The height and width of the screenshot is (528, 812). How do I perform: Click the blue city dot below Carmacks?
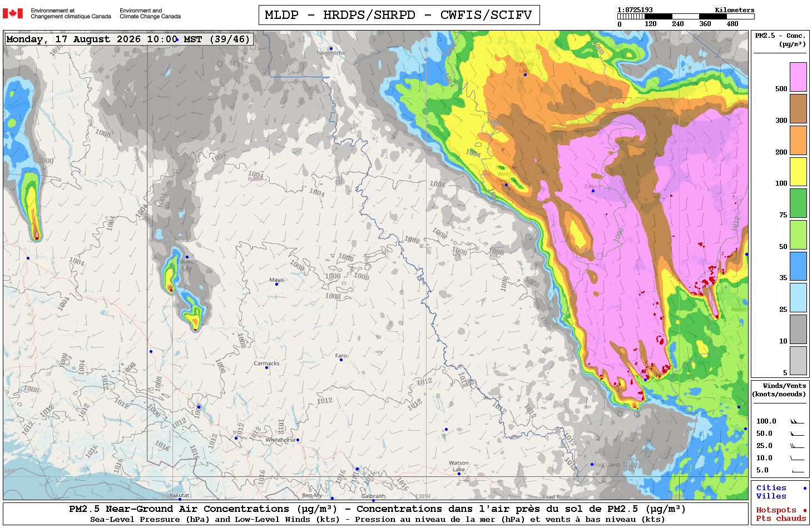266,367
